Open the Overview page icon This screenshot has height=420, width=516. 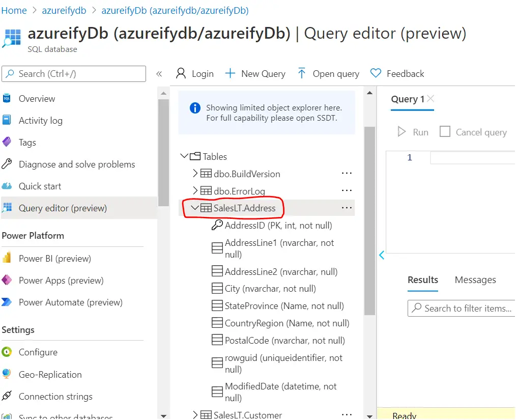click(x=7, y=98)
